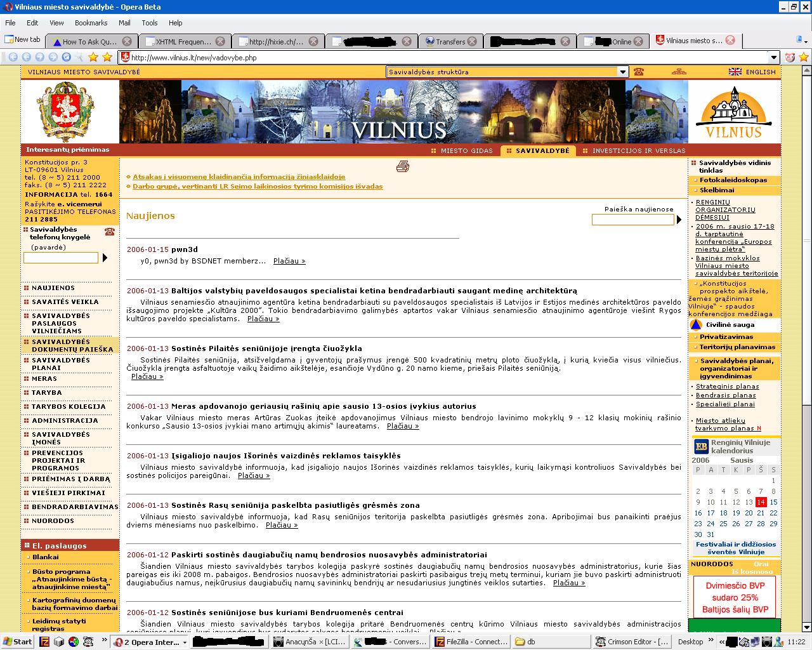Open MERAS in left menu

44,379
